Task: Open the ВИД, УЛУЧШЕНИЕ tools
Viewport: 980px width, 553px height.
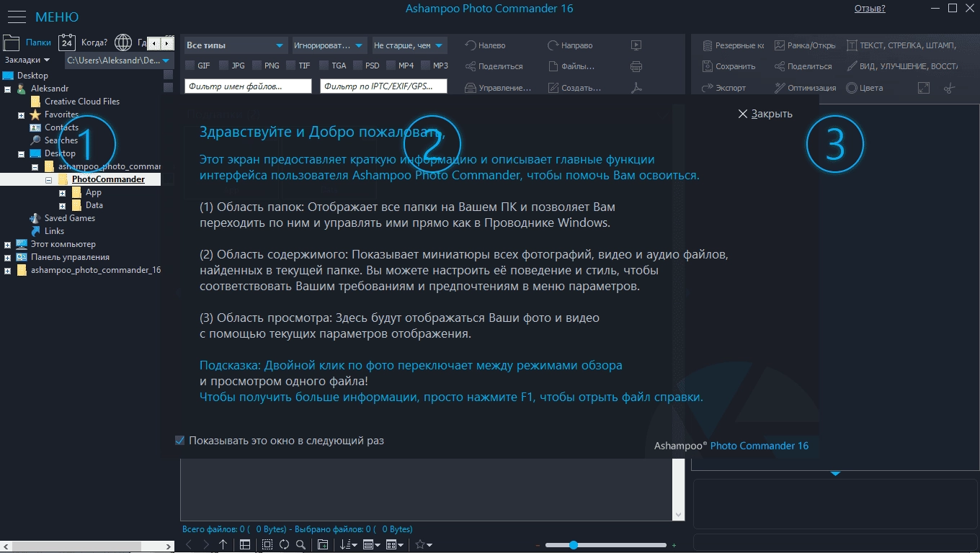Action: (x=901, y=66)
